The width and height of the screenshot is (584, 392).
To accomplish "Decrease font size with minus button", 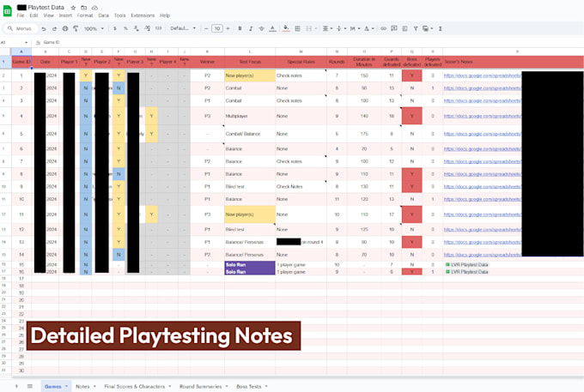I will click(x=206, y=28).
